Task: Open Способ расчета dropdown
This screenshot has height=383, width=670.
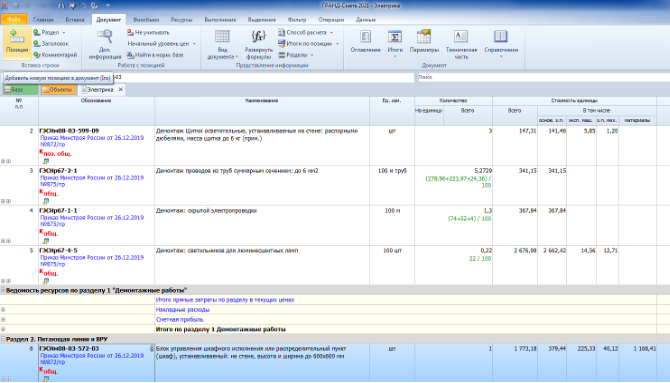Action: (306, 32)
